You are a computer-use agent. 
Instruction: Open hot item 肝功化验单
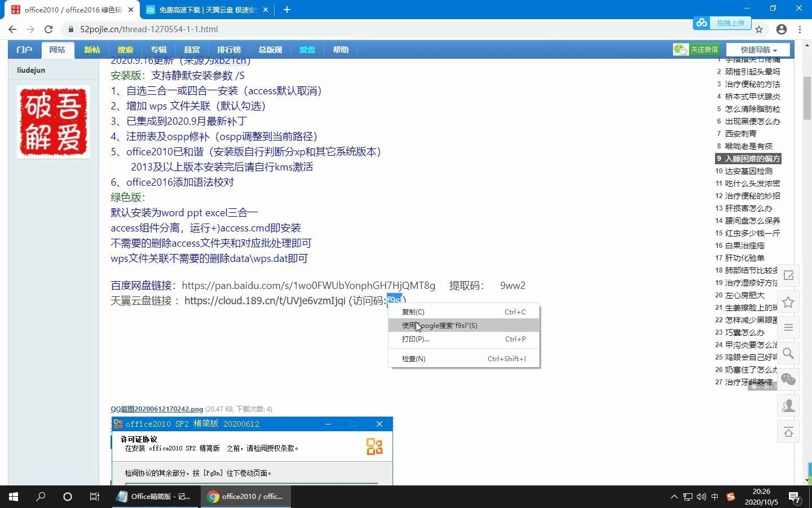[744, 258]
